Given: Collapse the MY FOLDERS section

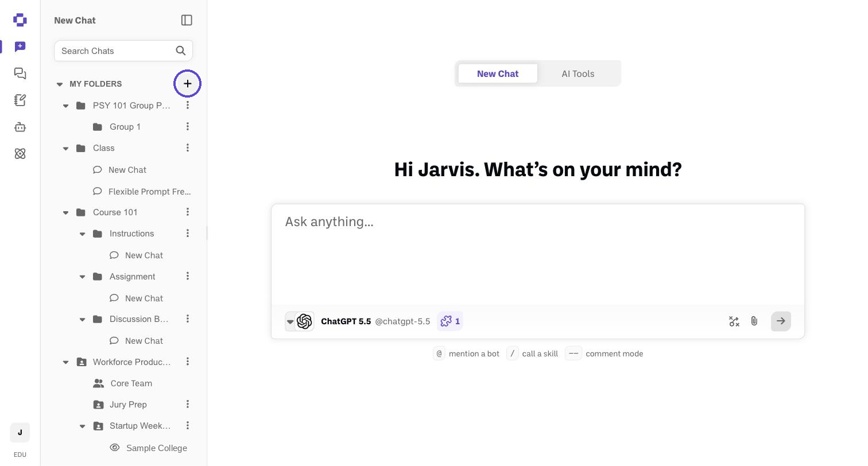Looking at the screenshot, I should click(60, 84).
